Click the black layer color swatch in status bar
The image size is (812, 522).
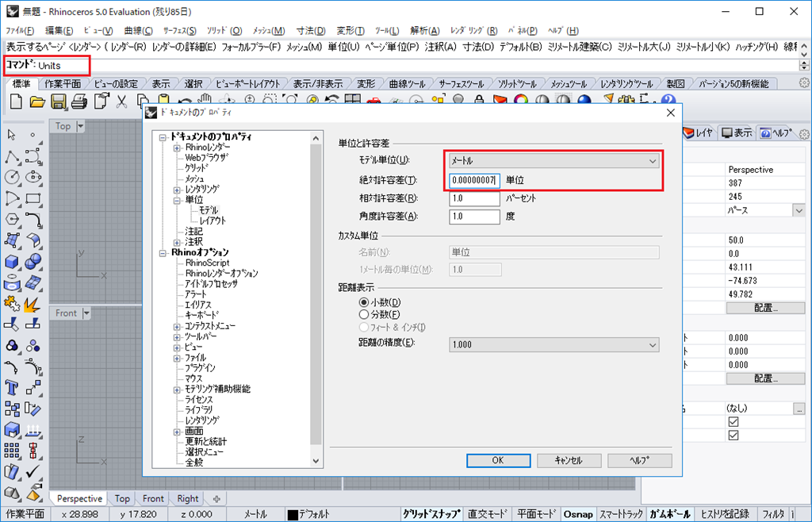point(293,515)
